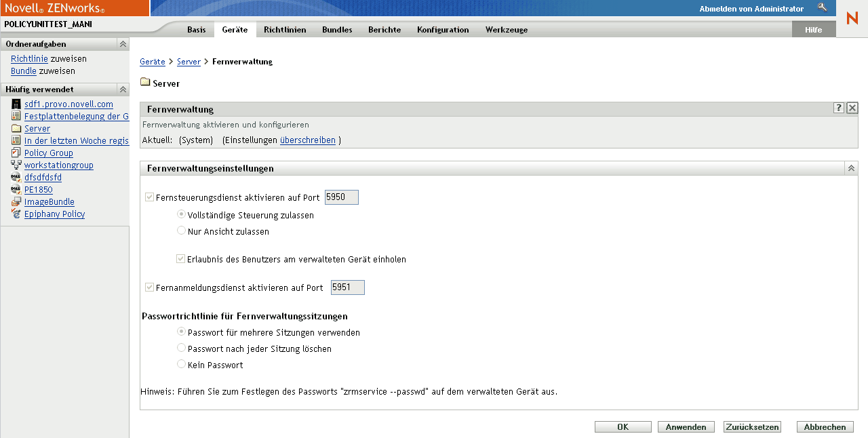Toggle Fernanmeldungsdienst aktivieren checkbox
The height and width of the screenshot is (438, 868).
tap(149, 287)
